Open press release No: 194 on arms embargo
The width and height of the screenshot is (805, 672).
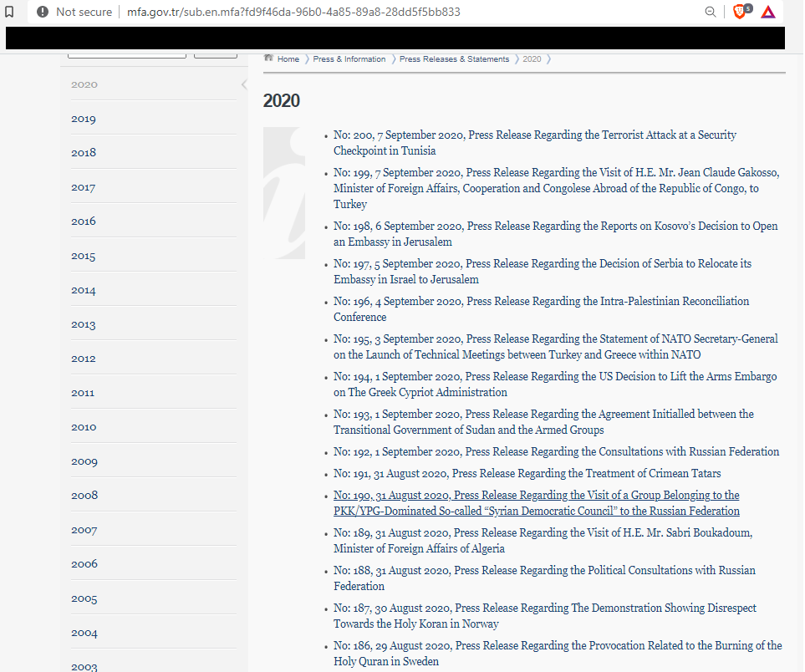click(x=555, y=384)
